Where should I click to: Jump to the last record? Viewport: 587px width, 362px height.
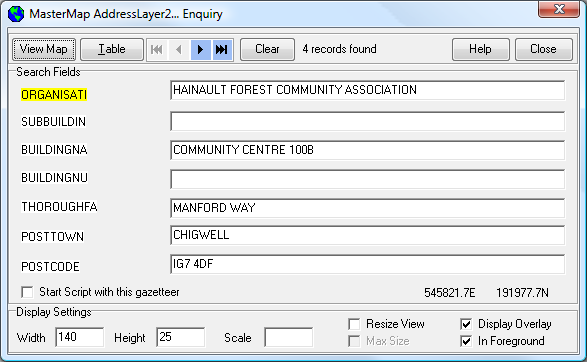pos(222,49)
